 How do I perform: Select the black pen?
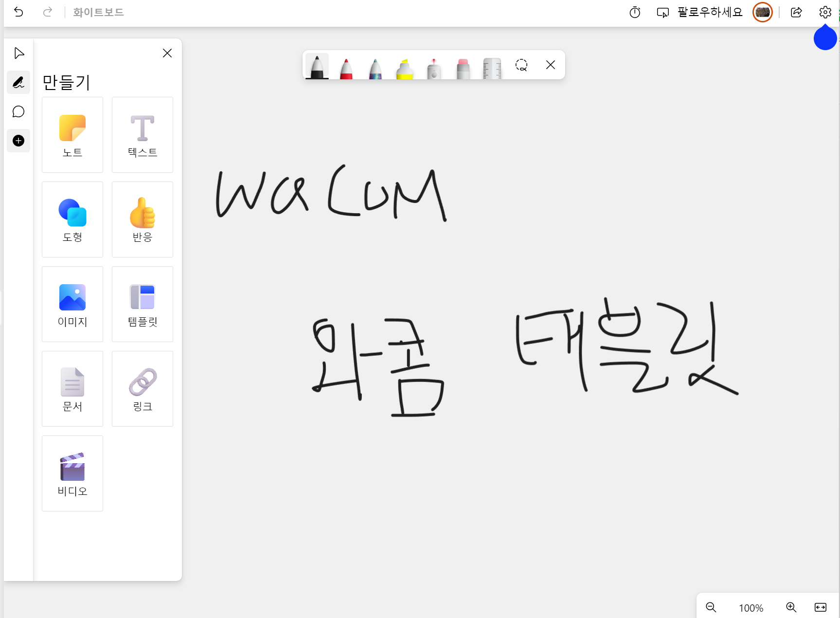click(x=317, y=67)
